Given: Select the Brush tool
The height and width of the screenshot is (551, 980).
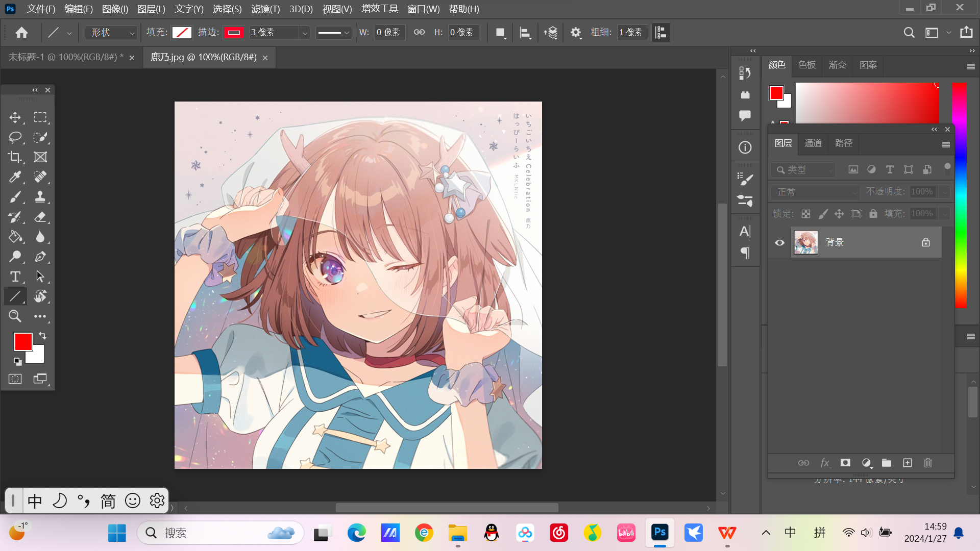Looking at the screenshot, I should 15,197.
